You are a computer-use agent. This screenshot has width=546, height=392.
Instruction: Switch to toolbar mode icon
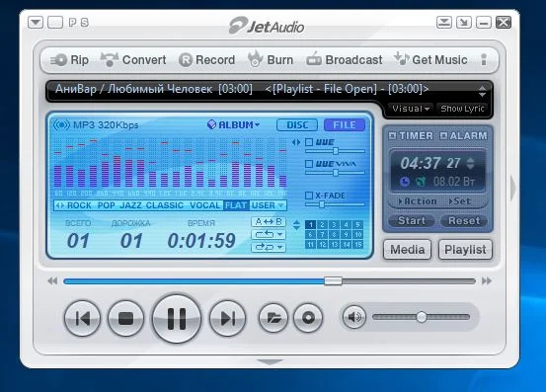pos(444,23)
